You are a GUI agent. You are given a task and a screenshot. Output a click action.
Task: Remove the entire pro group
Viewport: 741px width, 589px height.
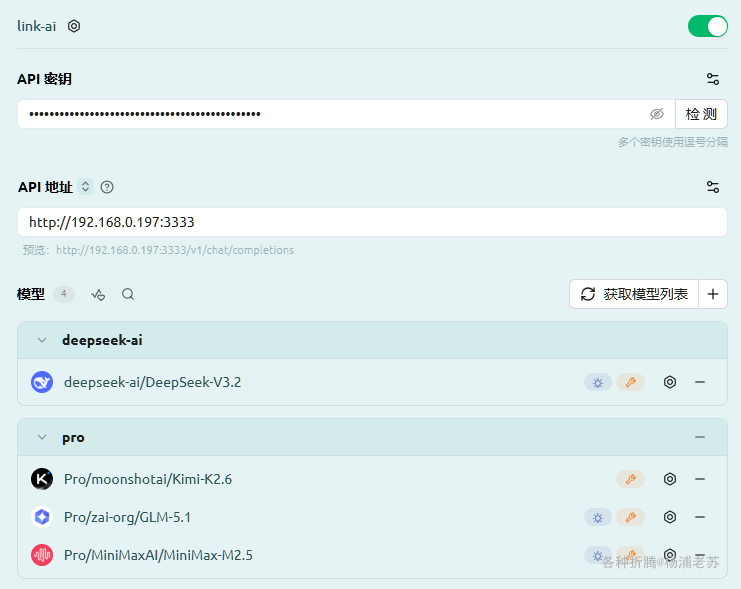tap(700, 437)
